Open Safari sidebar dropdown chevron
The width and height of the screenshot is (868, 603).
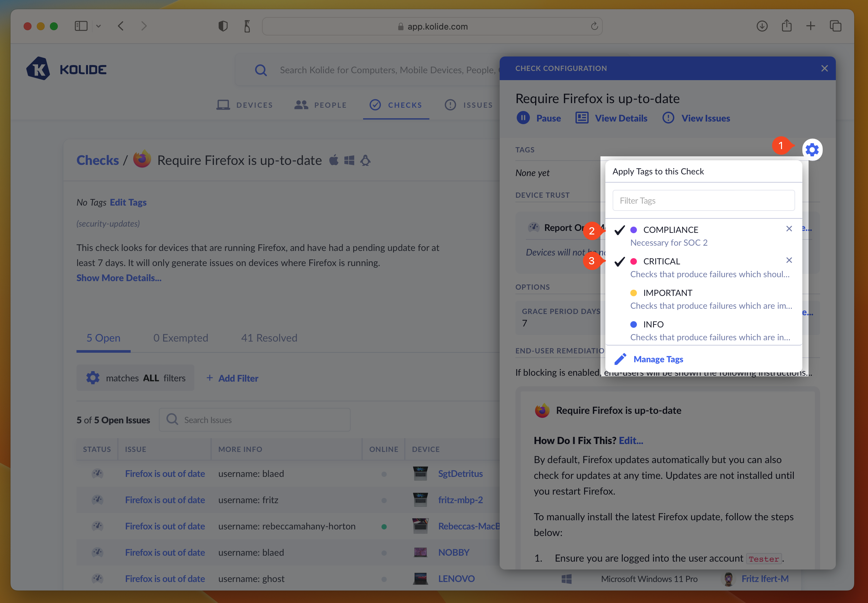point(98,26)
